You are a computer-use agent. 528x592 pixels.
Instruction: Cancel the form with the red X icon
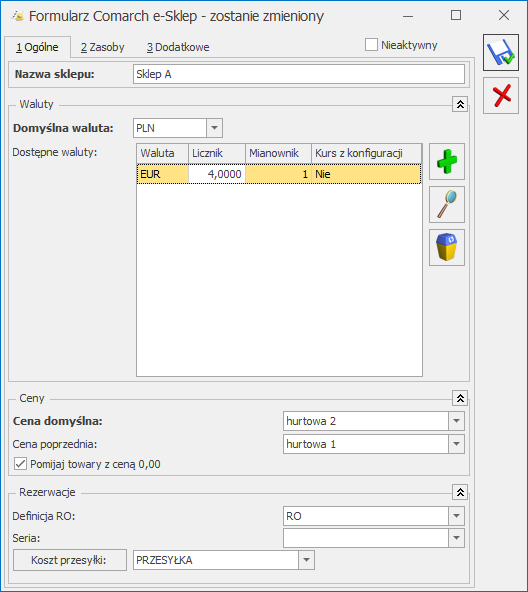click(x=500, y=96)
